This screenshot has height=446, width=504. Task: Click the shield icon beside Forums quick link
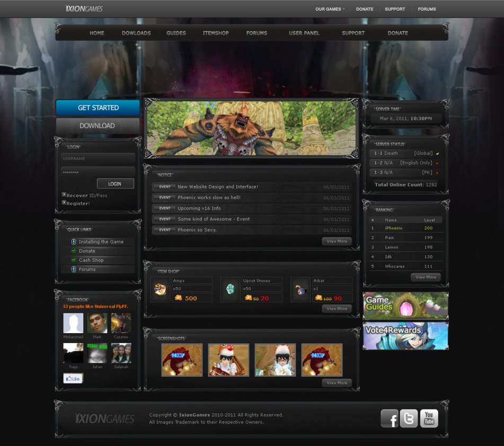74,269
